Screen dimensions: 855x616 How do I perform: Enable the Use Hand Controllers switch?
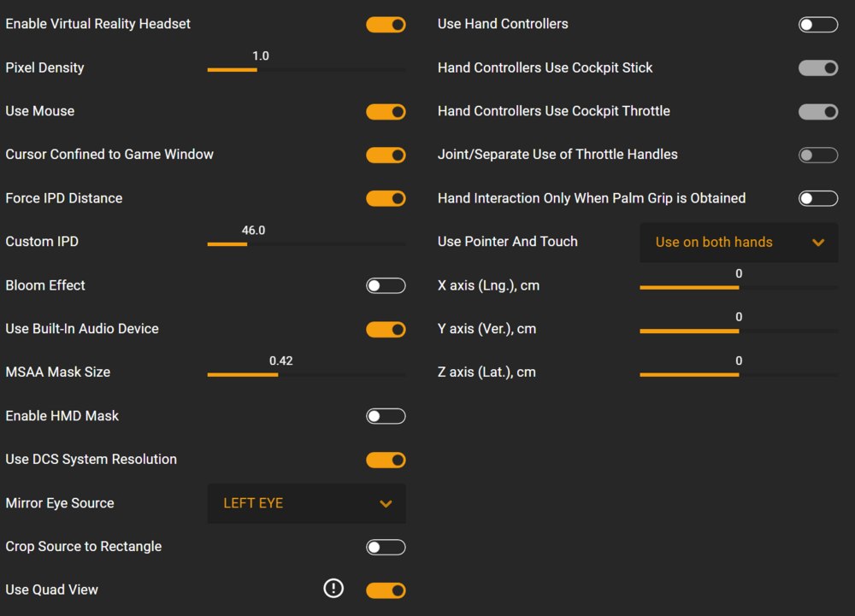coord(818,25)
